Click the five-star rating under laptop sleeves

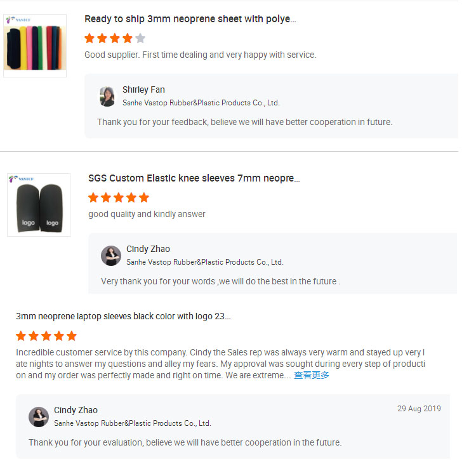pyautogui.click(x=46, y=336)
